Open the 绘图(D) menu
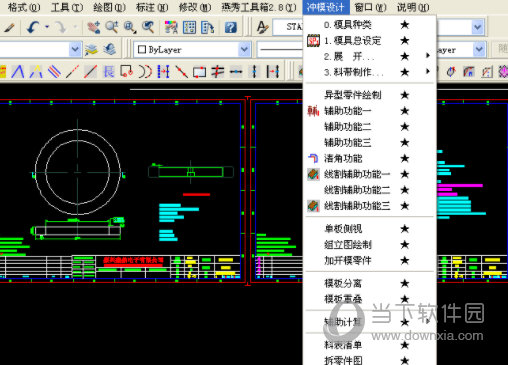Viewport: 508px width, 365px height. (109, 7)
